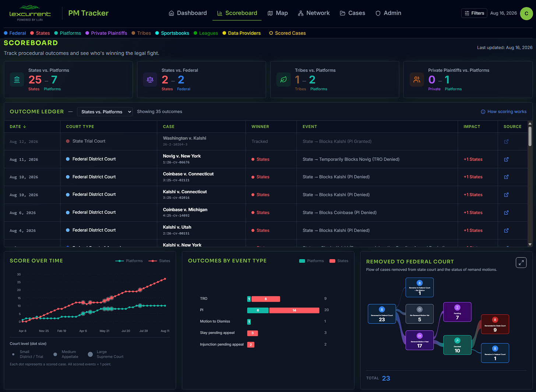536x392 pixels.
Task: Expand the Removed to Federal Court panel
Action: pyautogui.click(x=521, y=262)
